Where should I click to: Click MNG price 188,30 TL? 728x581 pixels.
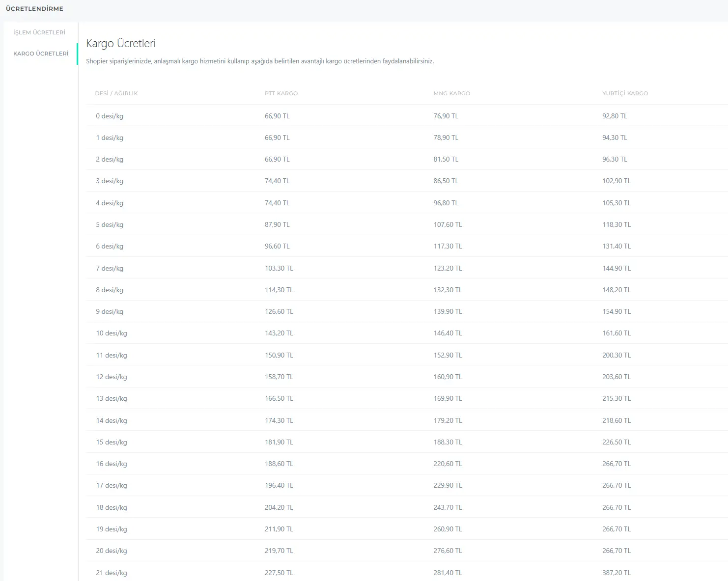[448, 443]
